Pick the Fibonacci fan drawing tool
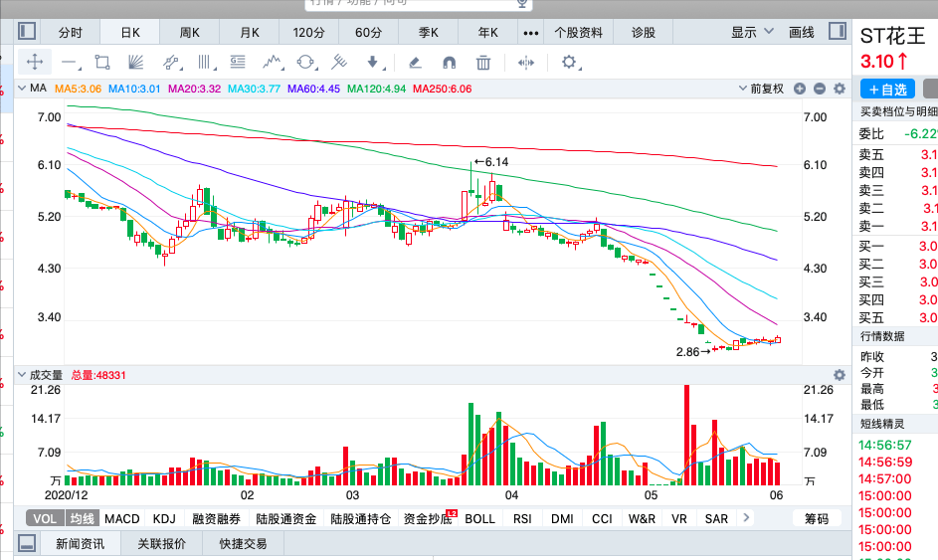Viewport: 938px width, 560px height. 136,63
